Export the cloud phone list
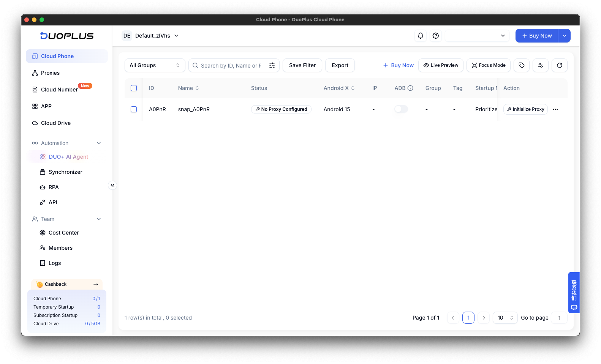This screenshot has height=364, width=601. 340,65
